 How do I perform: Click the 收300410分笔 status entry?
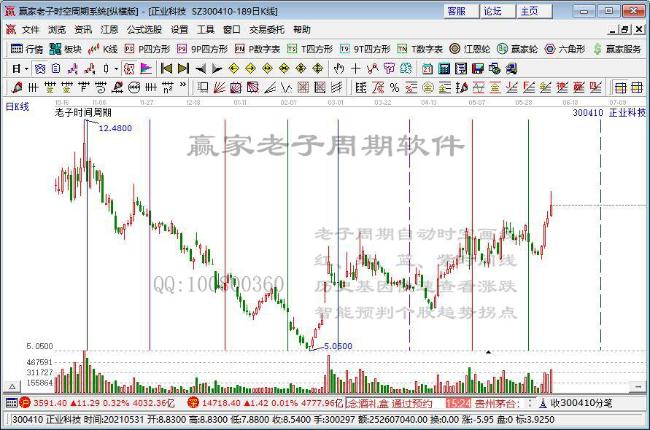(x=576, y=403)
